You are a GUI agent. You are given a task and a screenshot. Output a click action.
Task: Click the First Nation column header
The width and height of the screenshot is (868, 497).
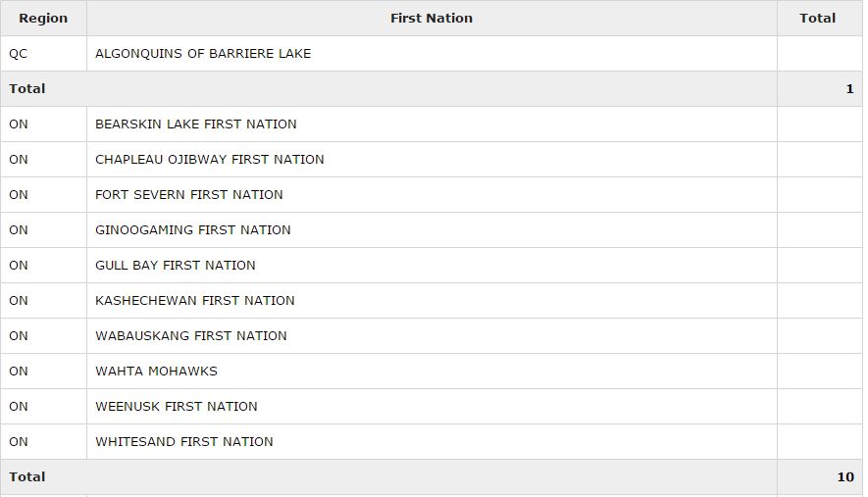pos(432,18)
